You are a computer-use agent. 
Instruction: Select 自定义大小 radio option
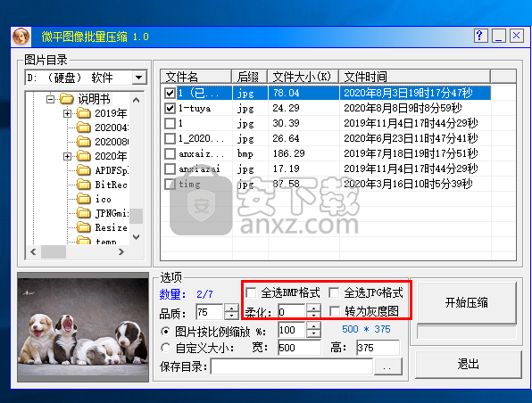tap(165, 348)
